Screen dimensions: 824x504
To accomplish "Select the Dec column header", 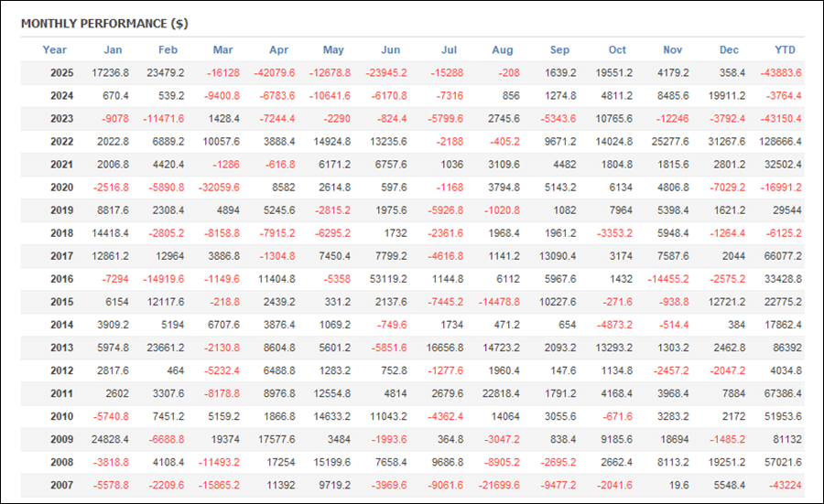I will (x=730, y=49).
